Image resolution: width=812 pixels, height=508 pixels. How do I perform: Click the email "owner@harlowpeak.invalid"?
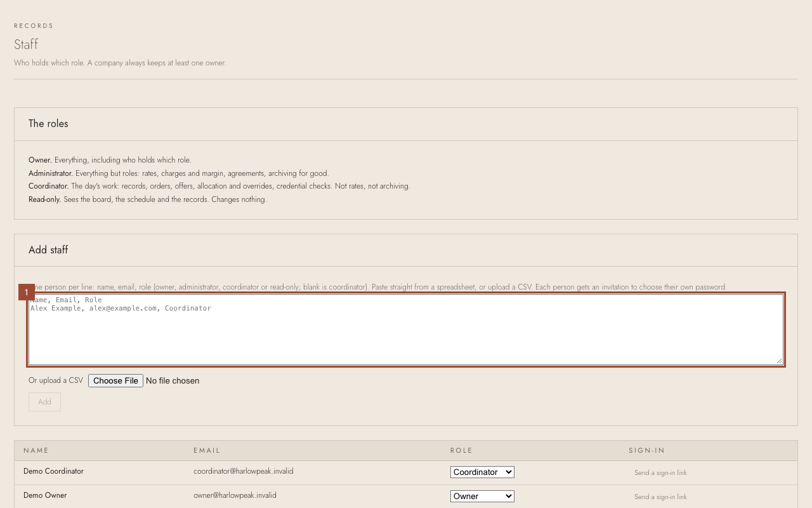point(235,495)
